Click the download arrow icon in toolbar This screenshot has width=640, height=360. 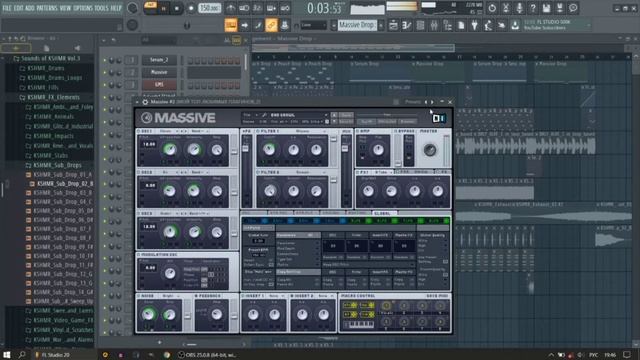click(x=515, y=25)
